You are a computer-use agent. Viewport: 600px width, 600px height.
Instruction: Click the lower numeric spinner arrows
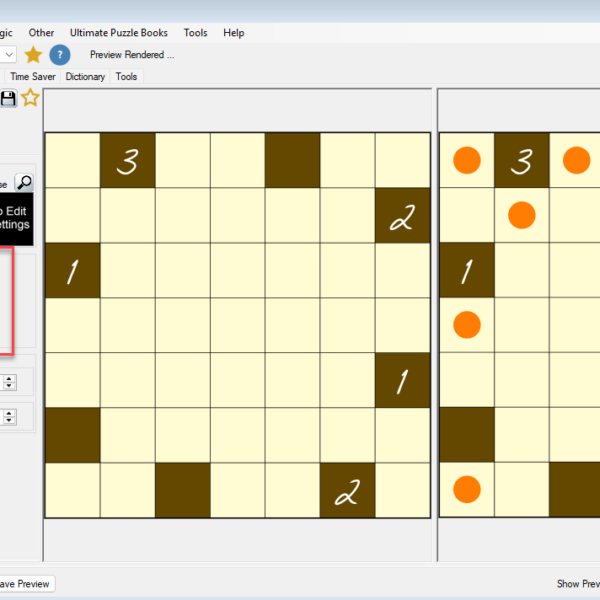click(9, 416)
